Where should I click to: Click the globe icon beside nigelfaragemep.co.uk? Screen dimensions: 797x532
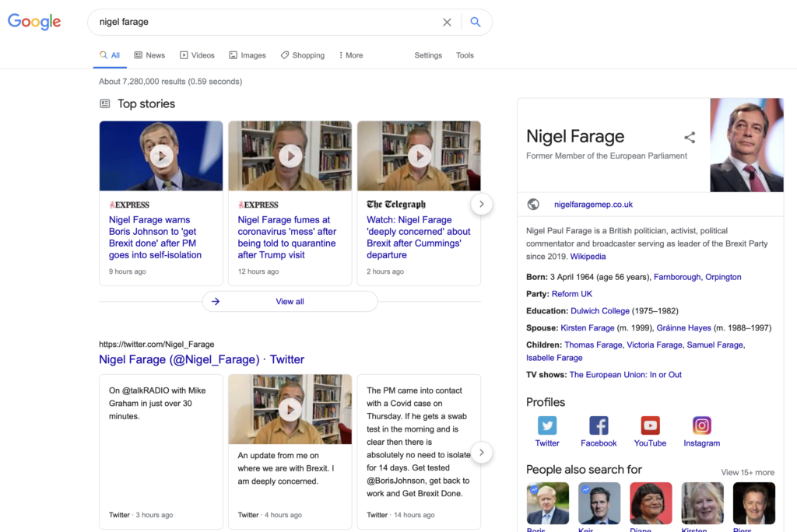533,205
